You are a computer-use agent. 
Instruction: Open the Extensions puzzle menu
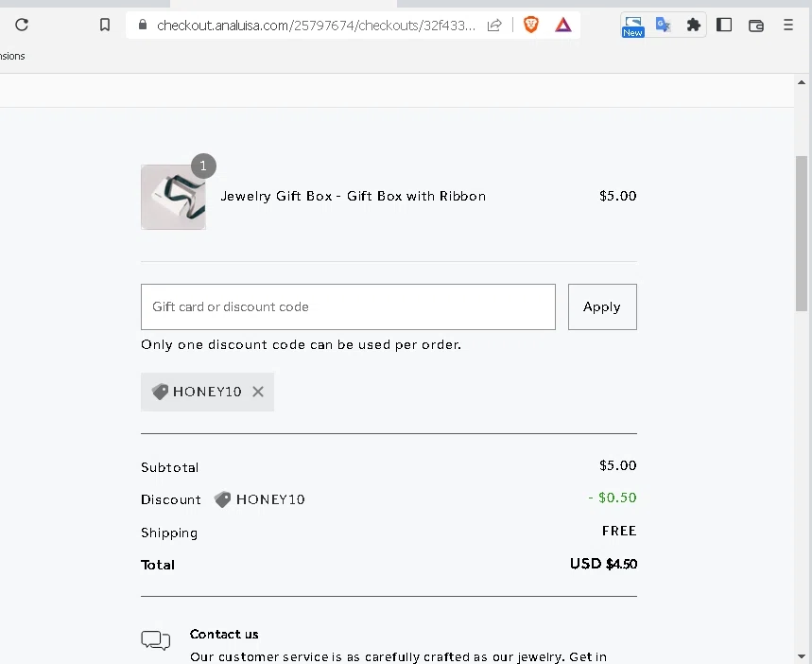tap(694, 26)
